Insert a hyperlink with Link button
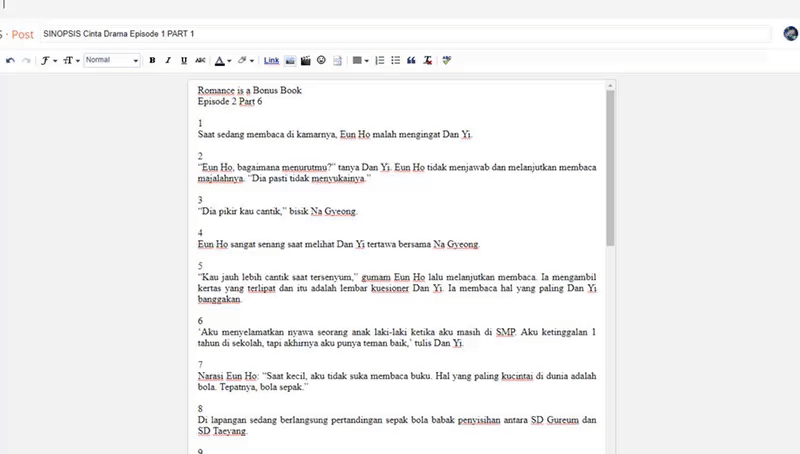Viewport: 800px width, 454px height. coord(271,60)
